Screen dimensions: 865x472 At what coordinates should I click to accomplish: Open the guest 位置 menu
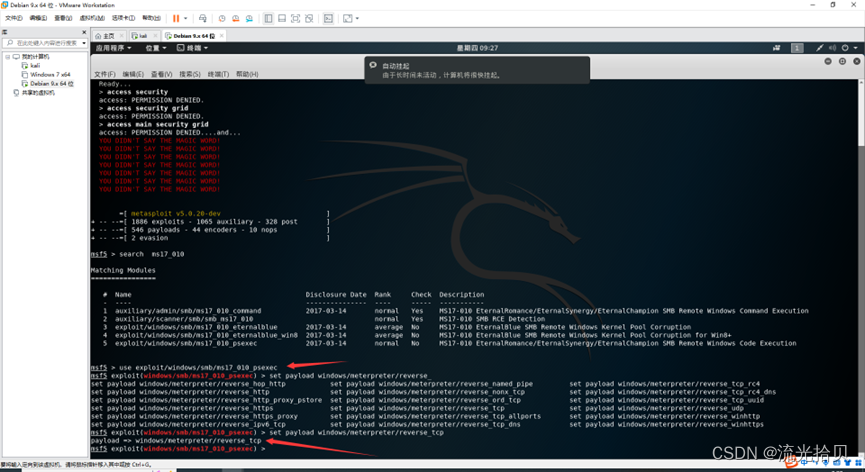(156, 48)
